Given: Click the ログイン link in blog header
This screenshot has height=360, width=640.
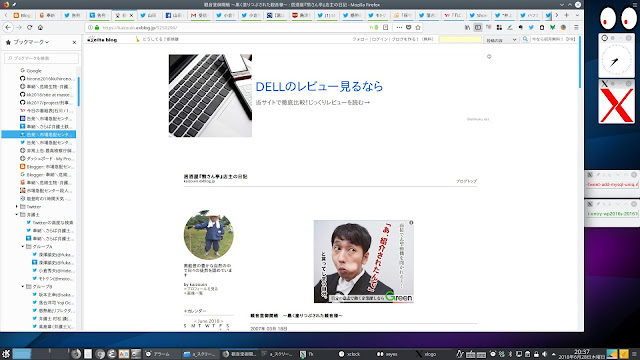Looking at the screenshot, I should 380,39.
